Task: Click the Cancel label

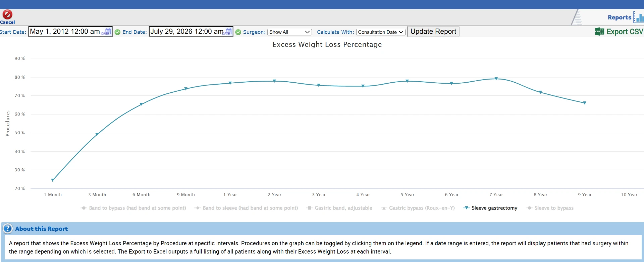Action: (x=7, y=22)
